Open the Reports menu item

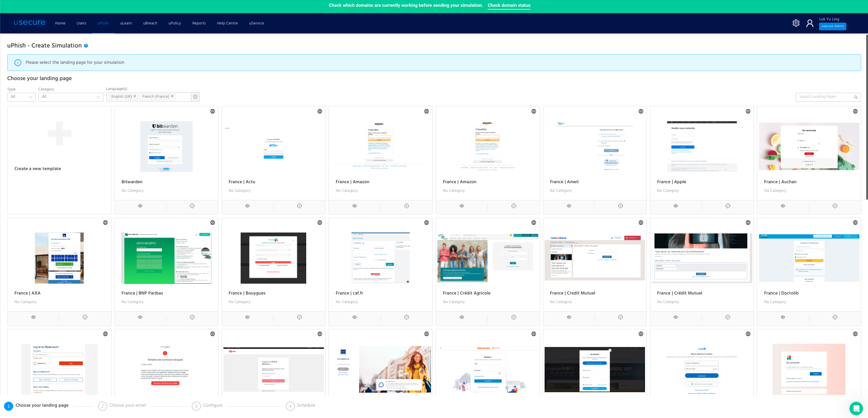(199, 23)
